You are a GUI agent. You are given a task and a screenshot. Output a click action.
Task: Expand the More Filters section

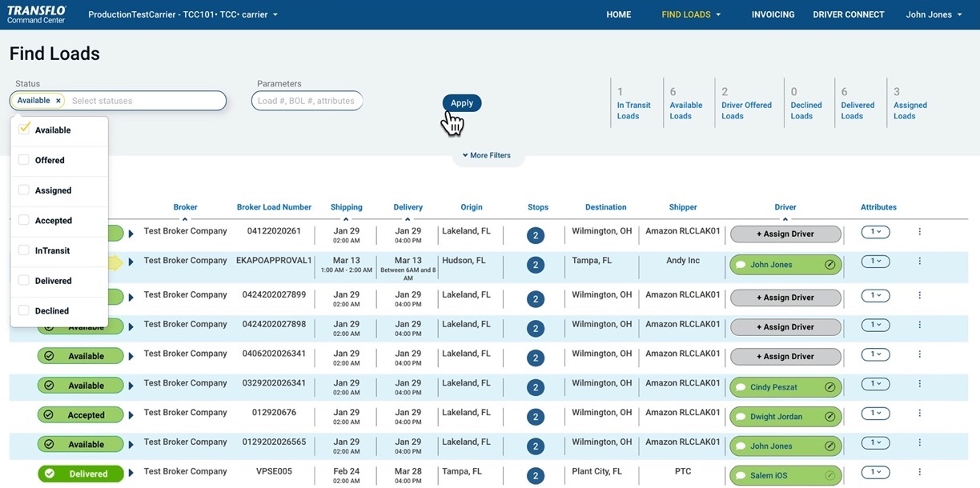point(488,155)
